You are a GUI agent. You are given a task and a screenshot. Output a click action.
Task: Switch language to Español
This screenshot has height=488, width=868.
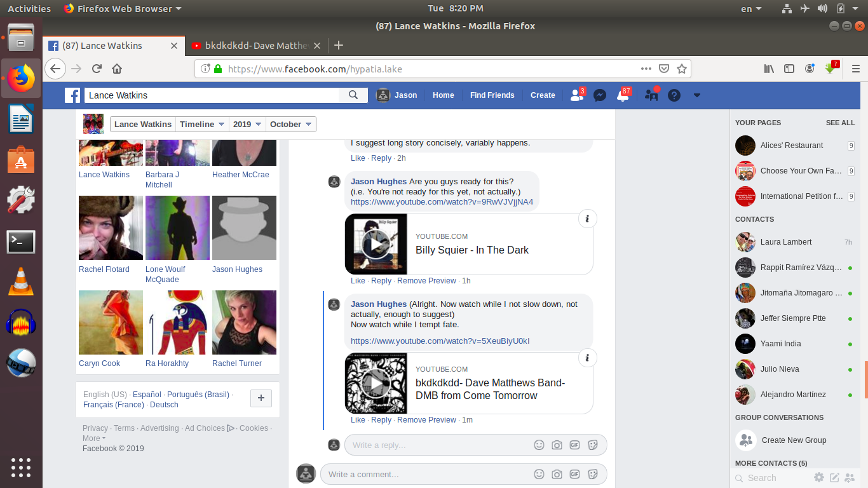pyautogui.click(x=147, y=395)
